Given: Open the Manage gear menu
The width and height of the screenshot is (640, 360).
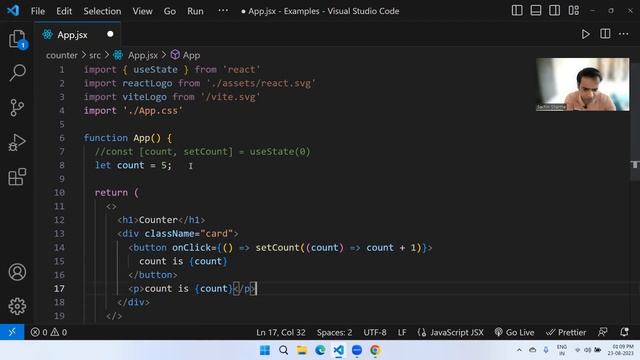Looking at the screenshot, I should (17, 306).
